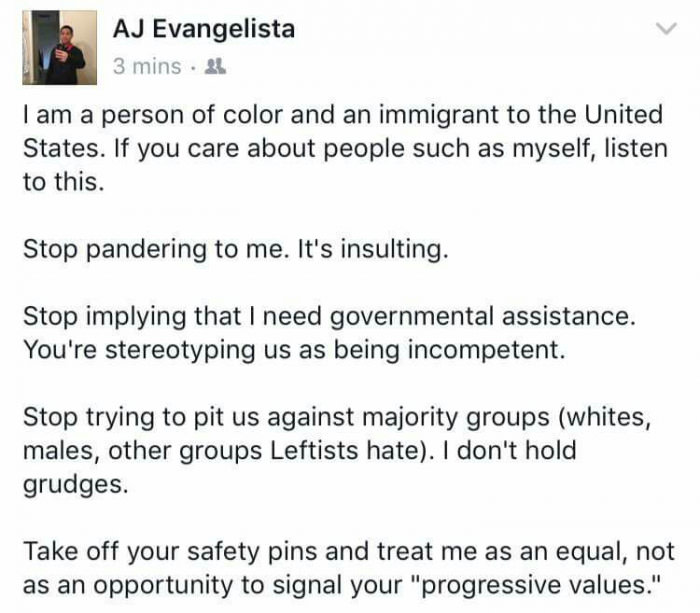Click the word "governmental" in the post

click(412, 317)
